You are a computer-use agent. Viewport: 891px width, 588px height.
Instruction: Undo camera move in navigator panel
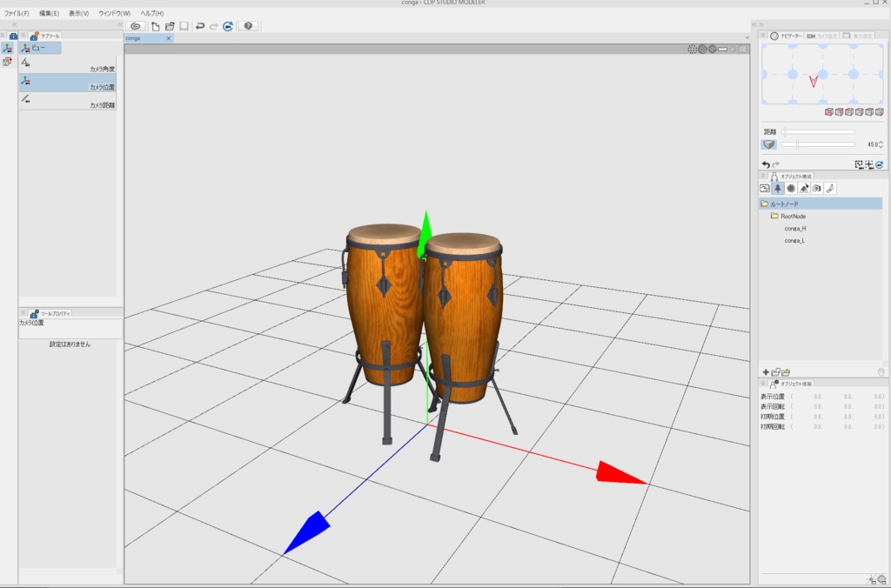[766, 164]
